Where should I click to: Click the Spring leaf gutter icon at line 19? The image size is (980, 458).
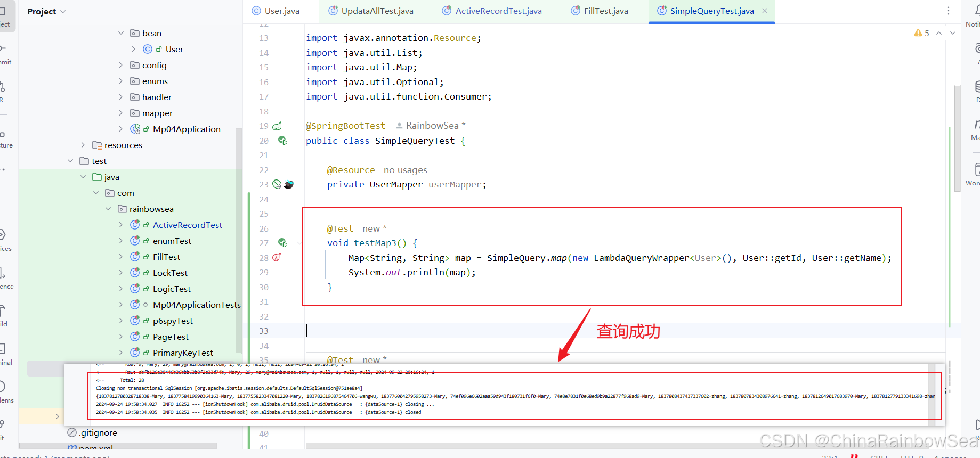tap(277, 126)
